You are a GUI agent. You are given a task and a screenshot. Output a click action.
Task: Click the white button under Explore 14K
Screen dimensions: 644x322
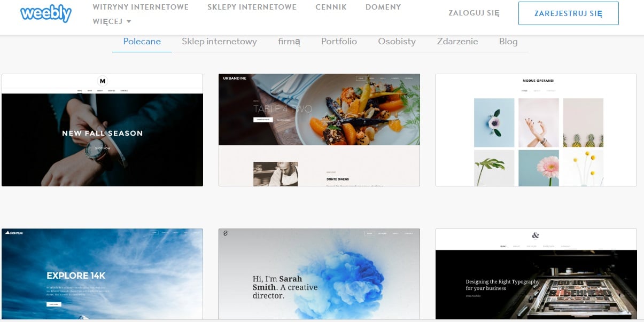point(54,304)
